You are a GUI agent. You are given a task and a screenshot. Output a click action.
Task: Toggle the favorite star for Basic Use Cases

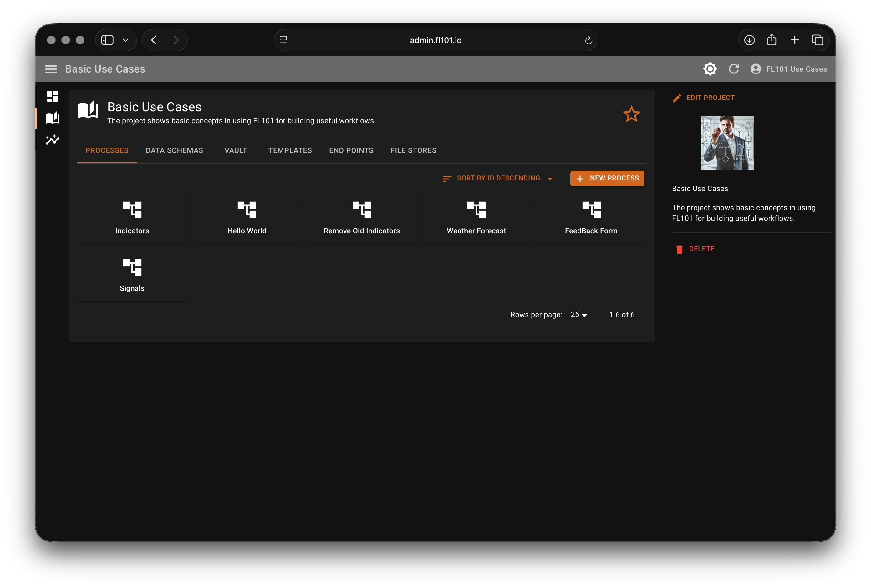(632, 114)
